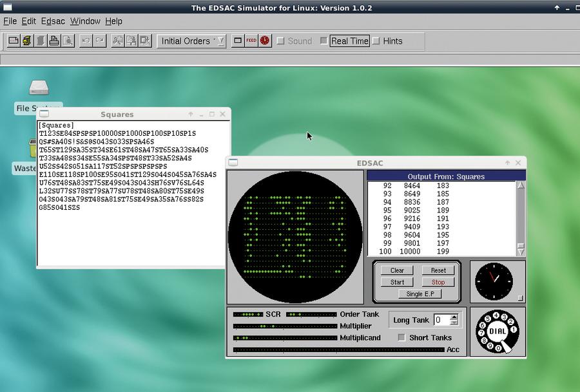Click the Order Tank register display bar
The height and width of the screenshot is (392, 580).
pyautogui.click(x=311, y=314)
